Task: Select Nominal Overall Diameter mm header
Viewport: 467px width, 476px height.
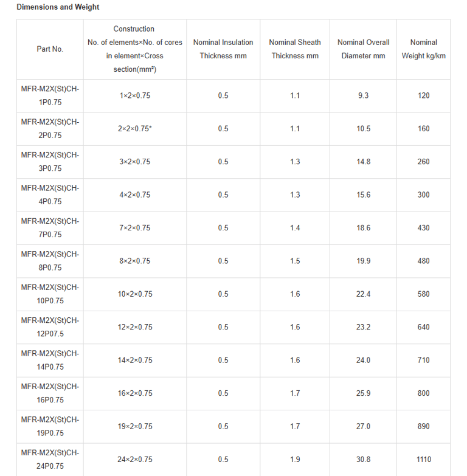Action: coord(363,49)
